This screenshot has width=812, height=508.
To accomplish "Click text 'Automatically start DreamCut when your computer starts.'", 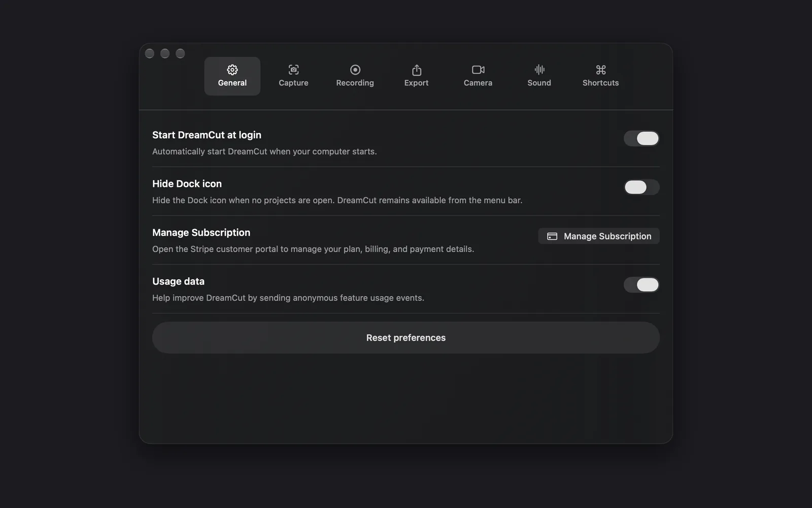I will point(264,151).
